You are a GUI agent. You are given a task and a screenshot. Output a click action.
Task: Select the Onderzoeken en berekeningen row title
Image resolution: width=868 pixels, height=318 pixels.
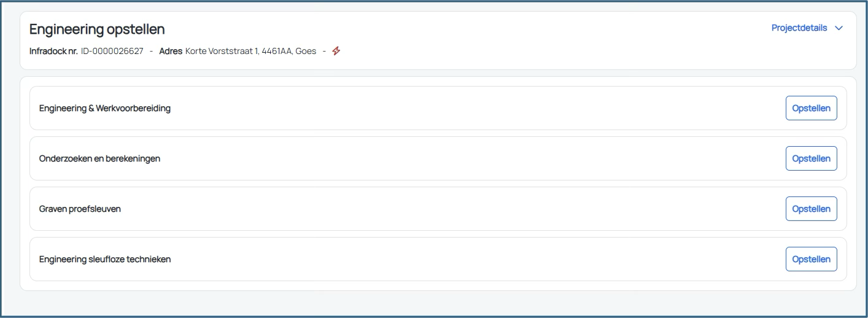pyautogui.click(x=99, y=158)
